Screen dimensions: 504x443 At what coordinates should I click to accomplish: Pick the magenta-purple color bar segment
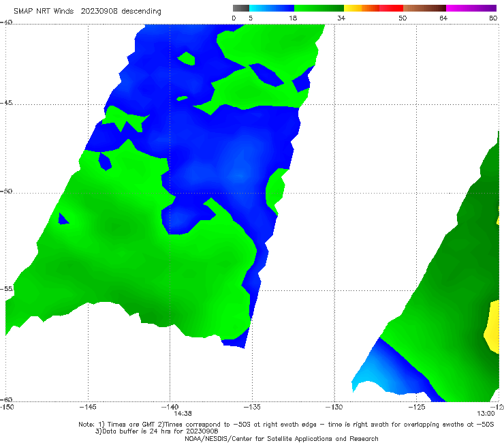coord(471,8)
